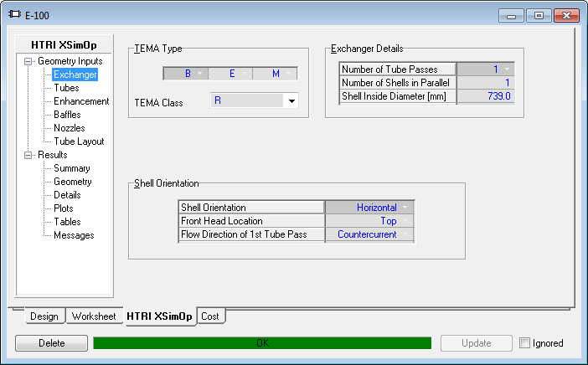Click the HTRI XSimOp panel header
Screen dimensions: 588x365
64,45
